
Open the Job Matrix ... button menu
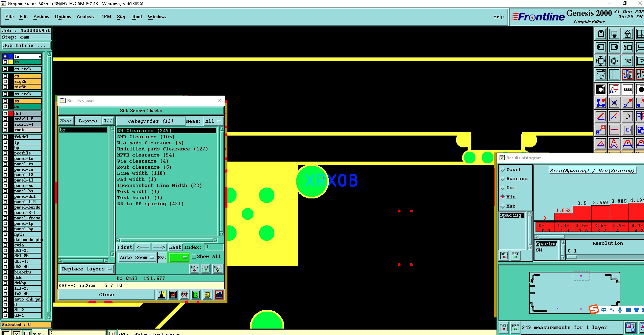point(26,46)
